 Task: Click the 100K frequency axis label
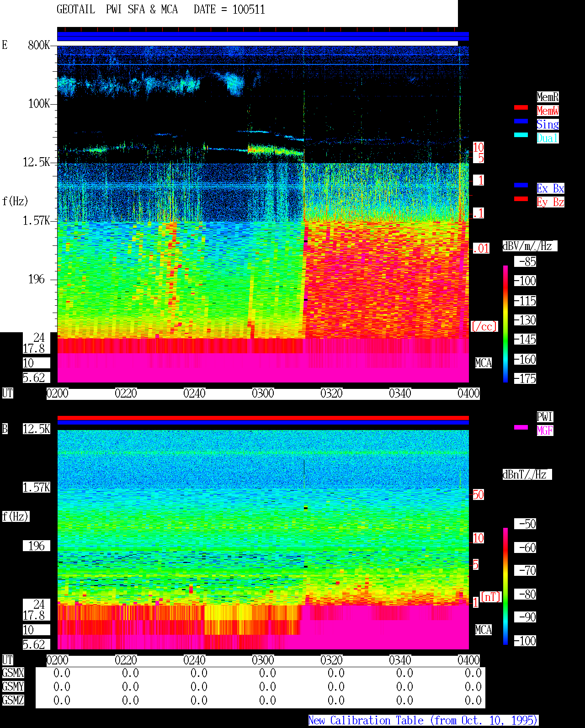(39, 103)
